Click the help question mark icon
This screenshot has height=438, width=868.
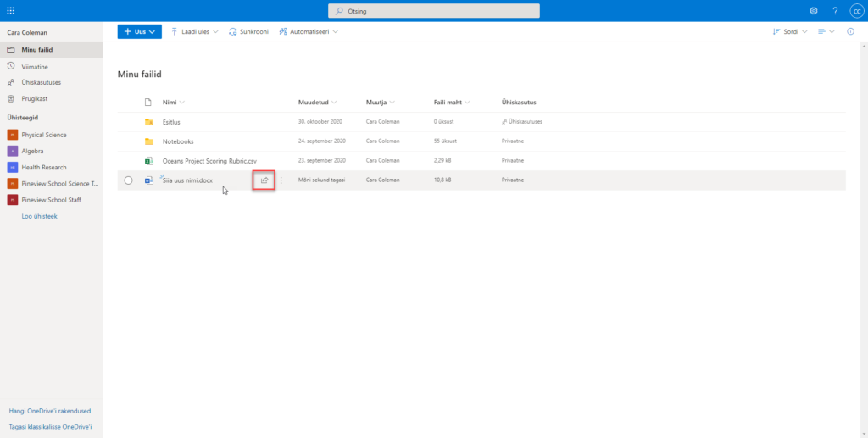(835, 11)
